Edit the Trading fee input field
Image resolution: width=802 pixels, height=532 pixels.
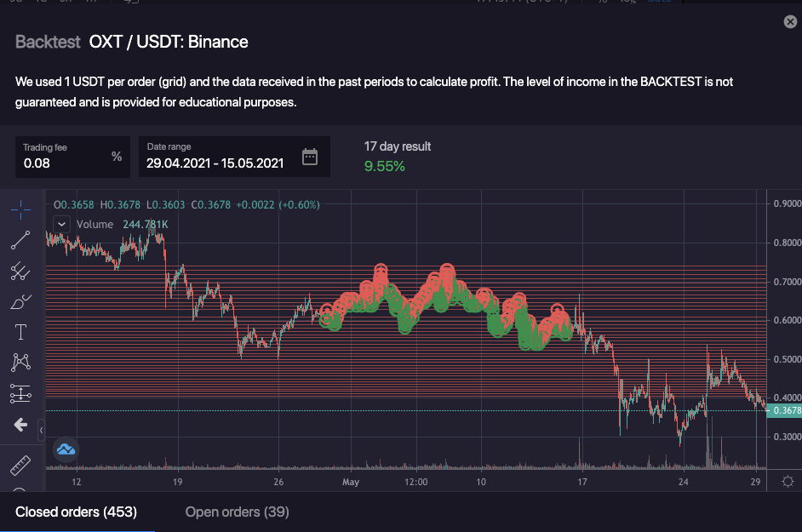(x=64, y=163)
